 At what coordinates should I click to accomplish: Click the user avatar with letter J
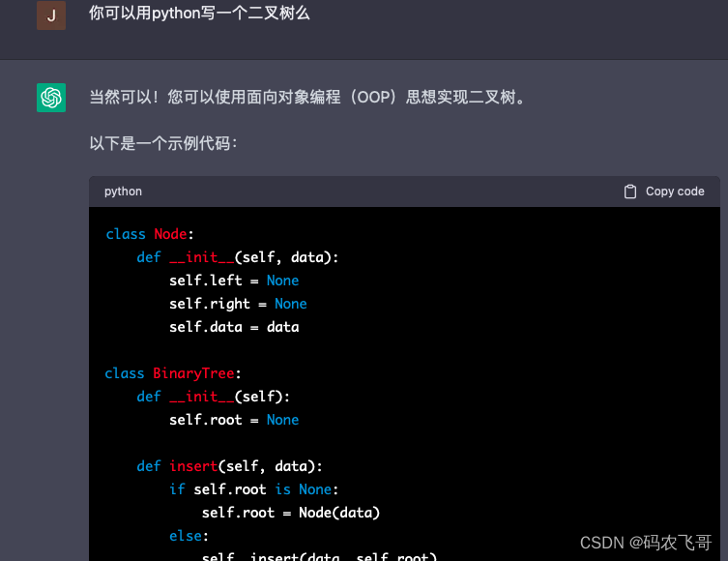[51, 15]
